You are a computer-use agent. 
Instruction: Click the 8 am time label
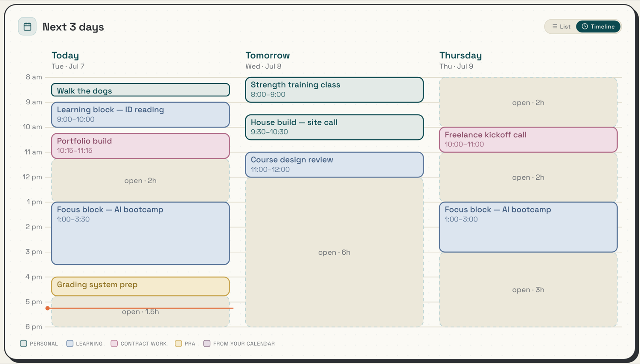click(x=34, y=77)
